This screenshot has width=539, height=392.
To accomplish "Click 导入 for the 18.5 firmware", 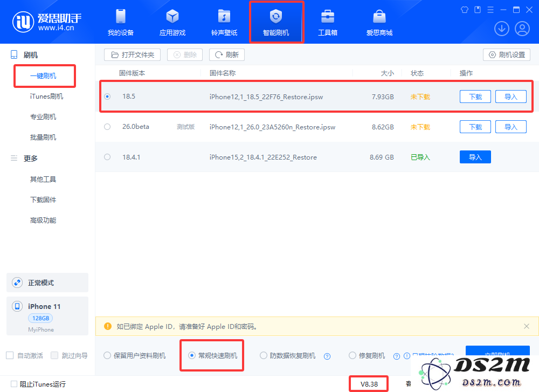I will [x=511, y=97].
